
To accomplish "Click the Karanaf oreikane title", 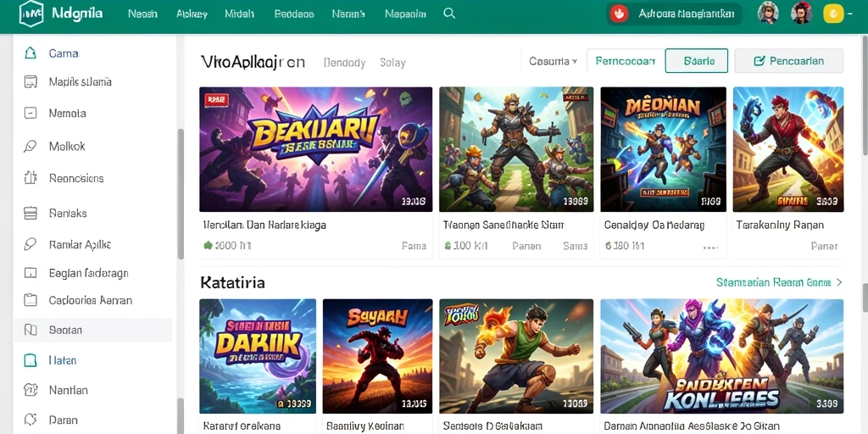I will 242,426.
